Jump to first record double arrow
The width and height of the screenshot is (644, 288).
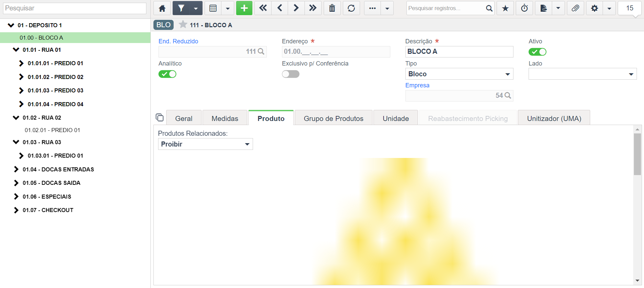pos(263,8)
